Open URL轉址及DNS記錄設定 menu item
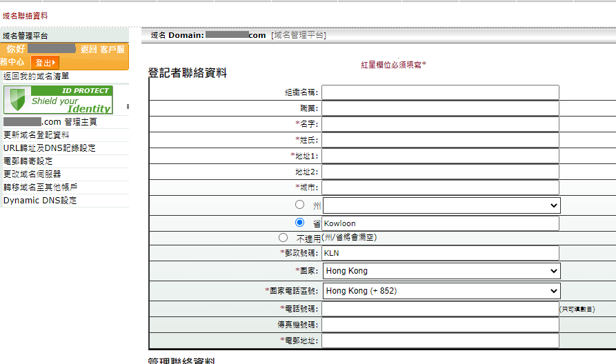Image resolution: width=616 pixels, height=364 pixels. [49, 148]
